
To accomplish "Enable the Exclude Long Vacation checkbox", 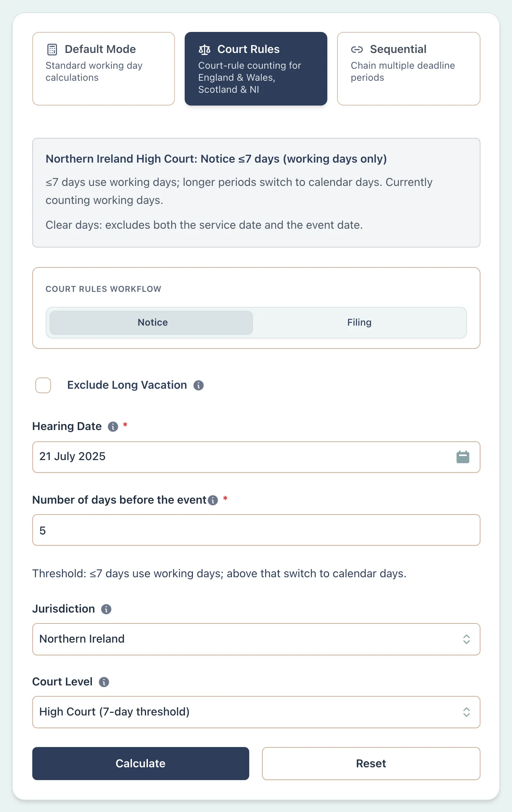I will (43, 385).
